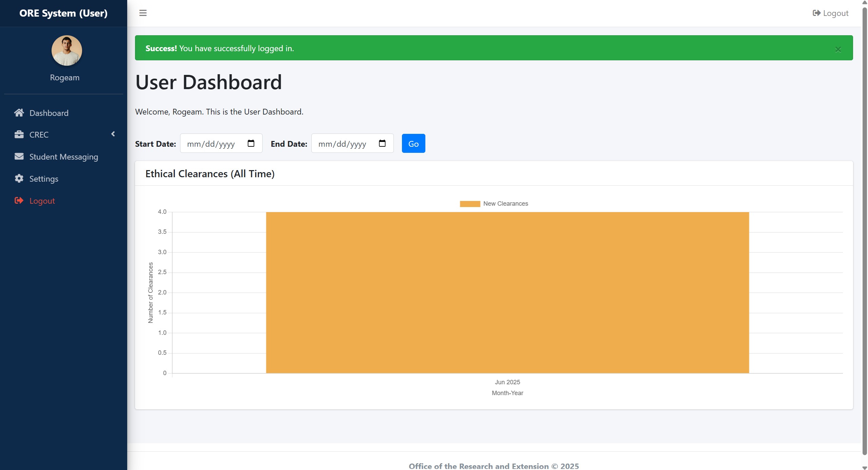Screen dimensions: 868x470
Task: Click the CREC briefcase icon
Action: (19, 135)
